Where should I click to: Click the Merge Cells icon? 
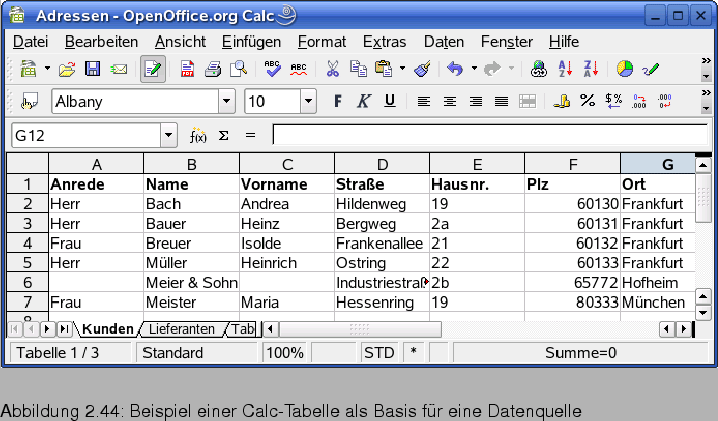[527, 101]
